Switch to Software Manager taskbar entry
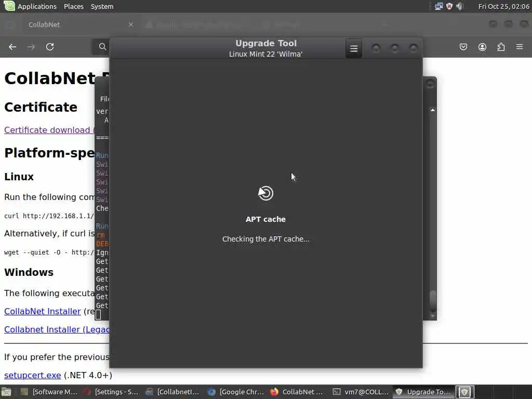532x399 pixels. [49, 392]
